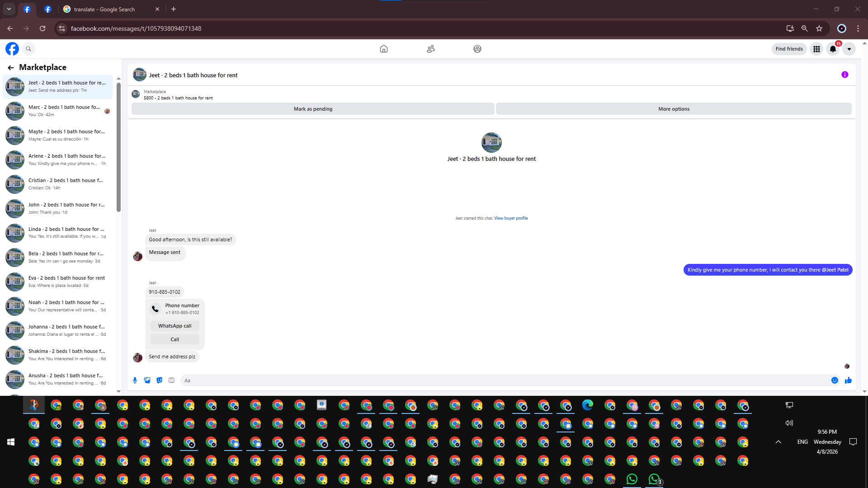Open Facebook notifications bell
868x488 pixels.
click(x=833, y=49)
